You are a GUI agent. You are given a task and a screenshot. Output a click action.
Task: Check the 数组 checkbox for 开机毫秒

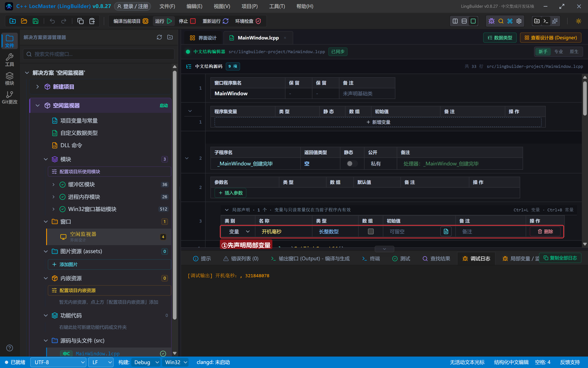371,231
